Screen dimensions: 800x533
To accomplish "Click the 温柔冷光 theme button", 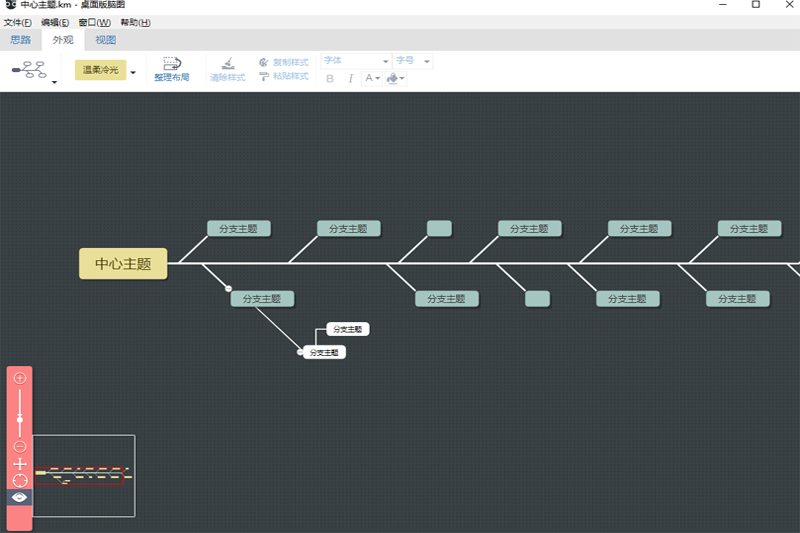I will pos(100,70).
